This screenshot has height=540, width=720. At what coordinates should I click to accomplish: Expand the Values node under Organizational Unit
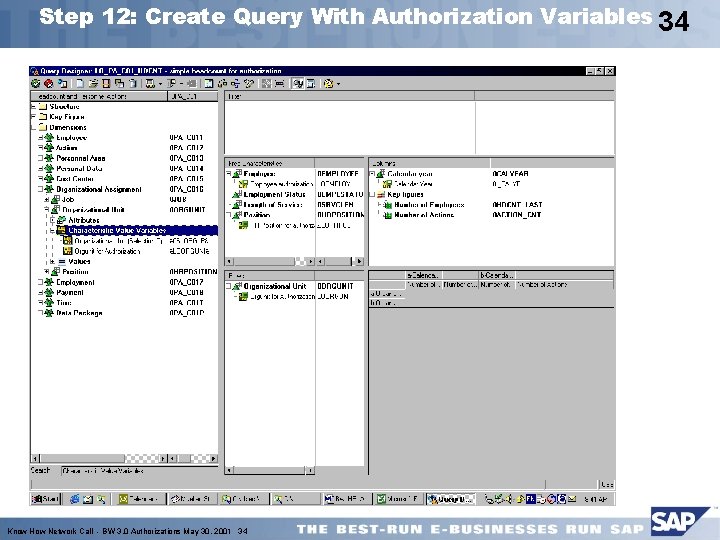coord(53,261)
